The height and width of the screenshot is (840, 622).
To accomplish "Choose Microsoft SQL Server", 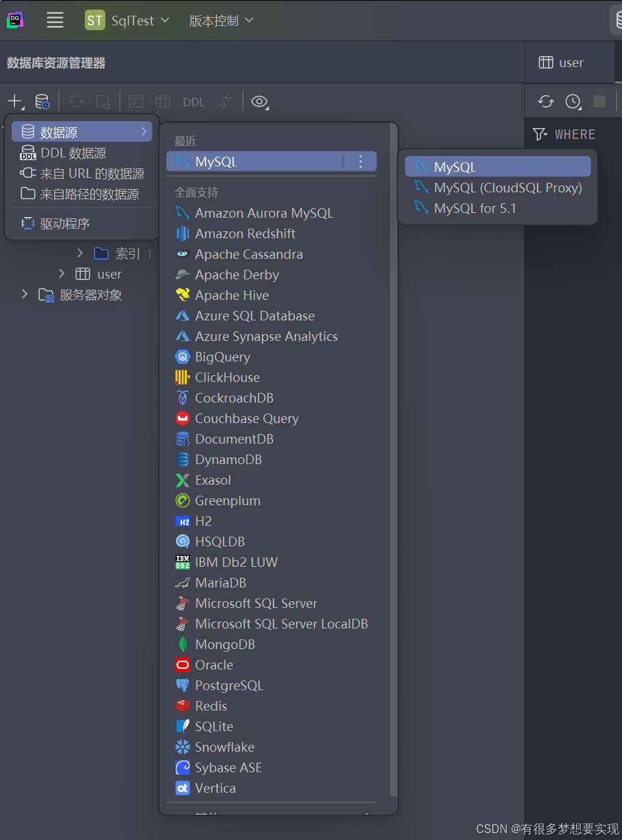I will pyautogui.click(x=271, y=603).
